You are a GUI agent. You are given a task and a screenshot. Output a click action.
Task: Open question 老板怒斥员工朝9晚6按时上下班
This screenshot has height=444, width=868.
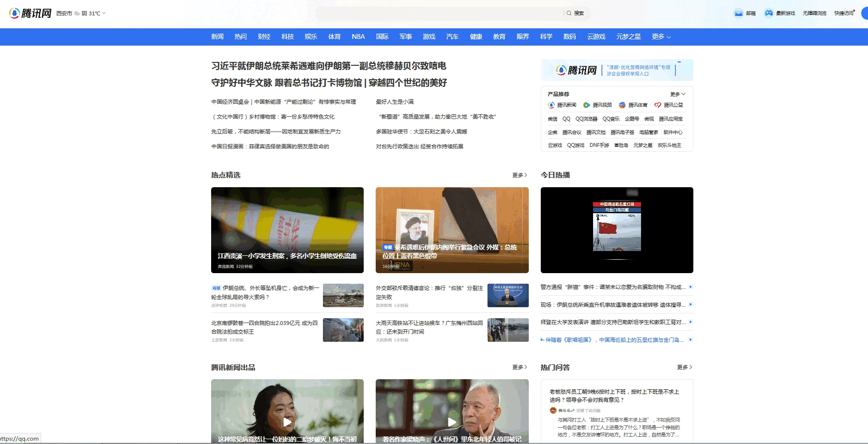[x=615, y=396]
